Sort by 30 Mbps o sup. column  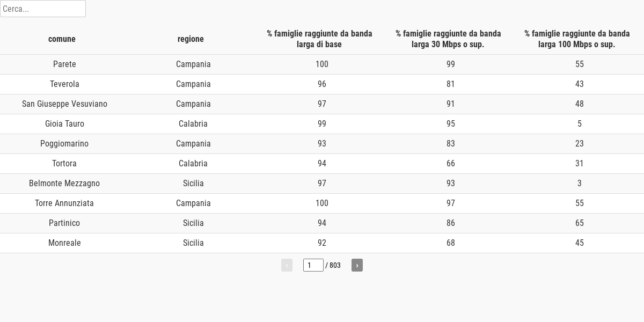click(x=448, y=39)
